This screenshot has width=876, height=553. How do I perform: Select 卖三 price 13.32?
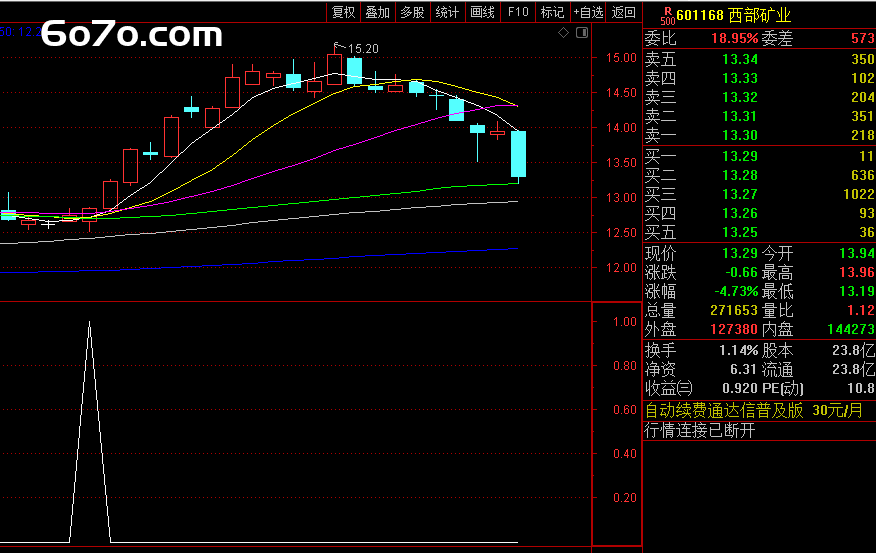pyautogui.click(x=740, y=97)
